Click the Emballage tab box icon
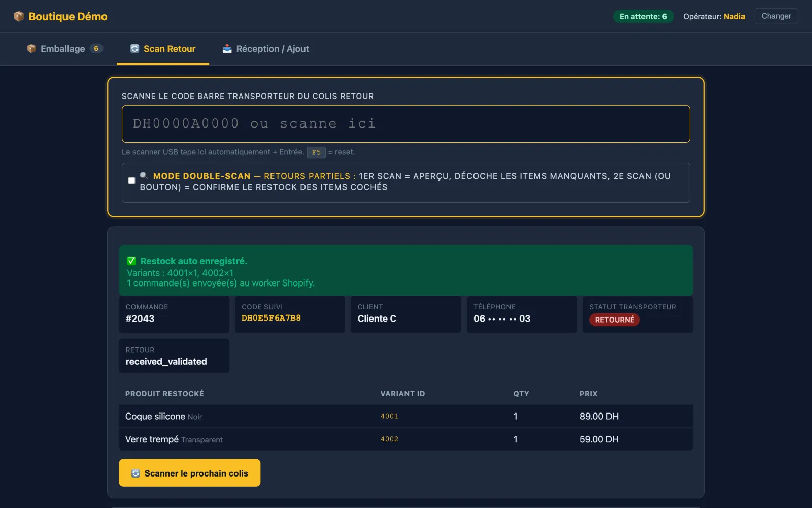Screen dimensions: 812x508 pyautogui.click(x=31, y=49)
